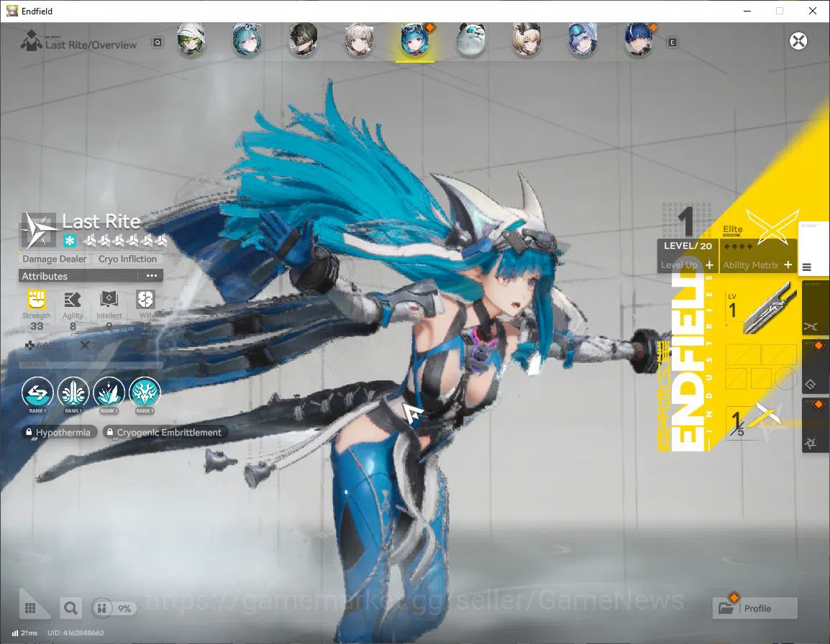Open the grid view icon at bottom left
The width and height of the screenshot is (830, 644).
coord(31,608)
